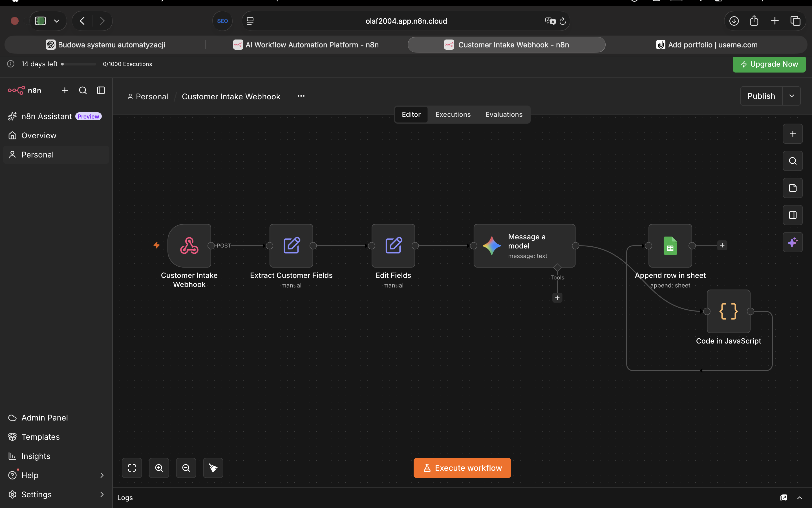This screenshot has width=812, height=508.
Task: Add node after Append row in sheet
Action: [x=722, y=245]
